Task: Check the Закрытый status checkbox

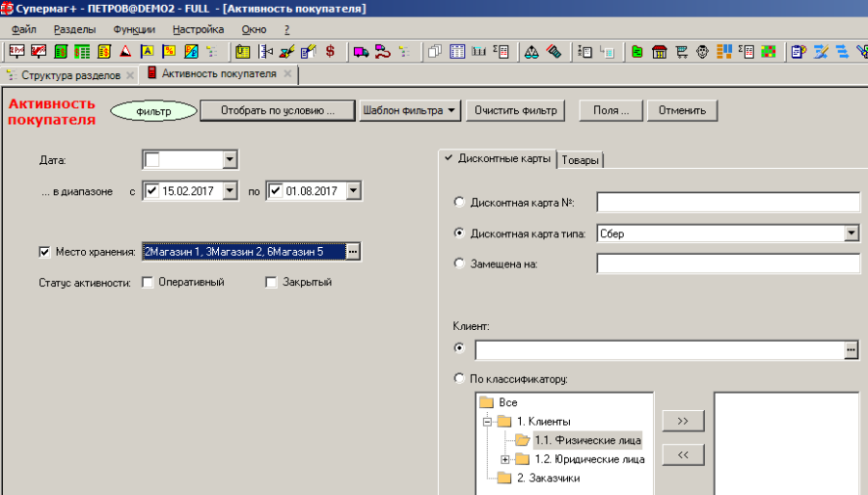Action: tap(271, 283)
